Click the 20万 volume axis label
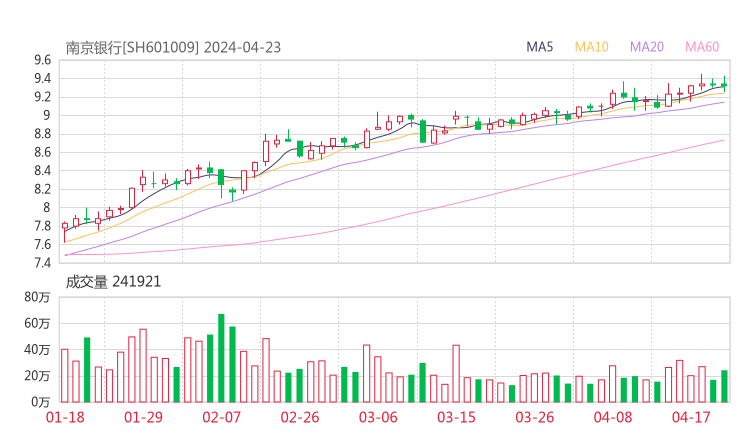The image size is (740, 440). 37,376
